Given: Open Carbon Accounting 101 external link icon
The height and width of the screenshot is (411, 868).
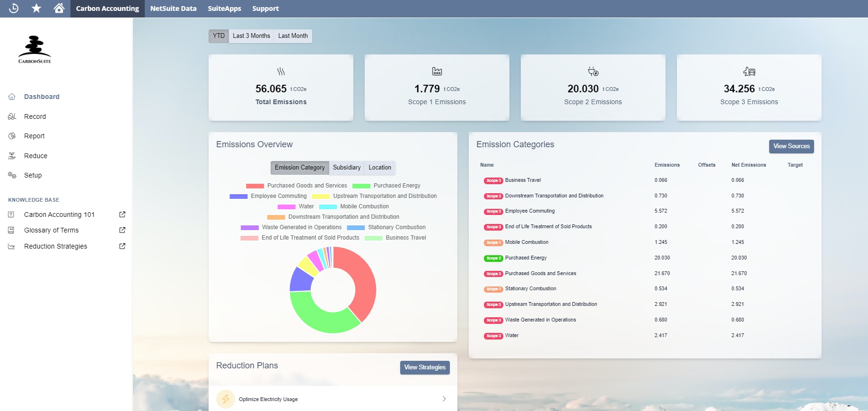Looking at the screenshot, I should (122, 214).
